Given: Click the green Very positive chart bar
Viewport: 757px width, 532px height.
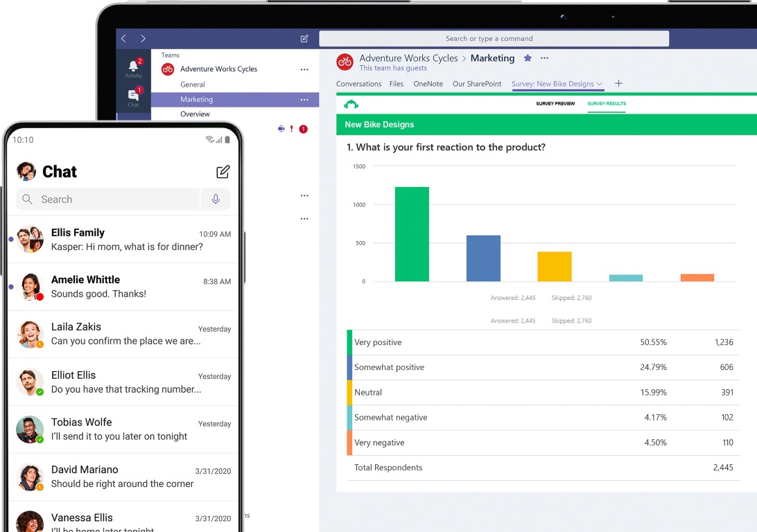Looking at the screenshot, I should (412, 234).
